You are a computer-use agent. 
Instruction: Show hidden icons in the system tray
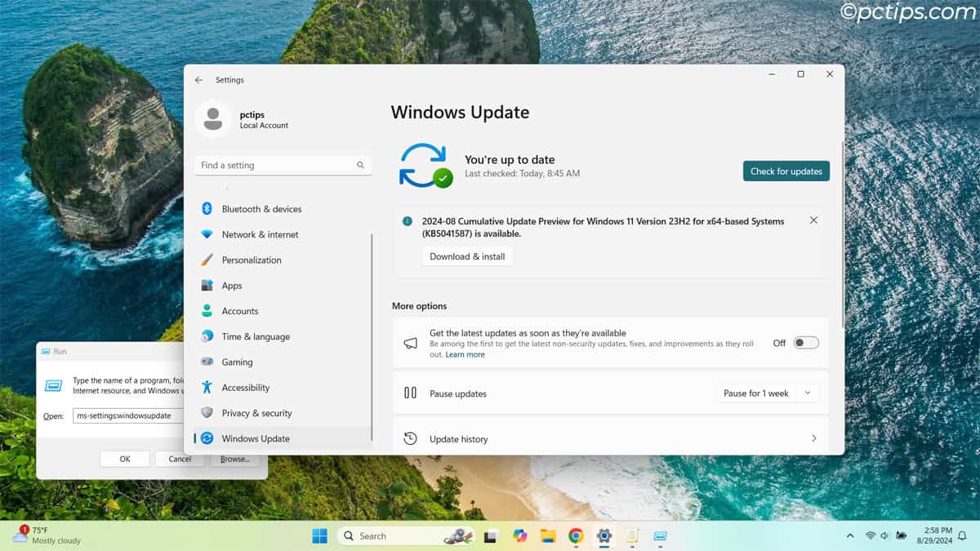[x=849, y=536]
